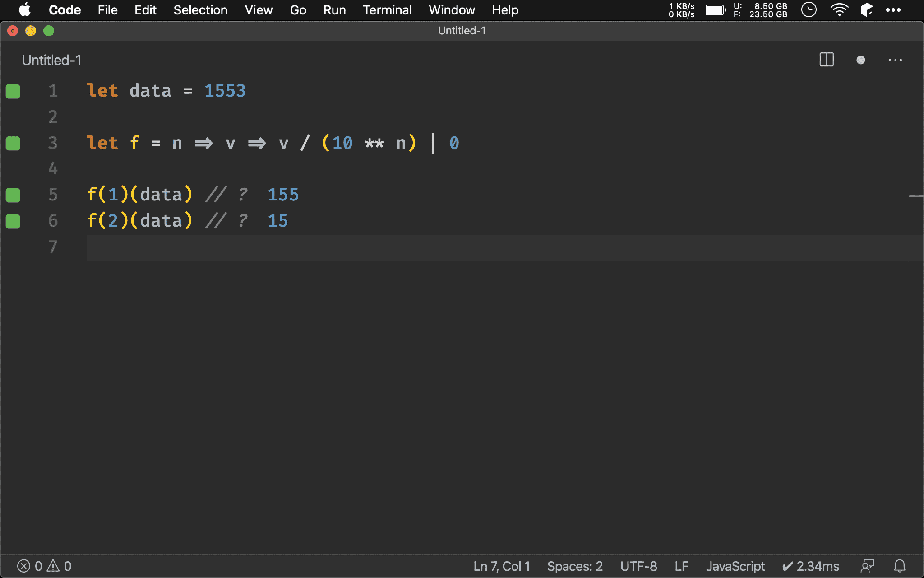Click the green coverage marker on line 3
Viewport: 924px width, 578px height.
(13, 144)
